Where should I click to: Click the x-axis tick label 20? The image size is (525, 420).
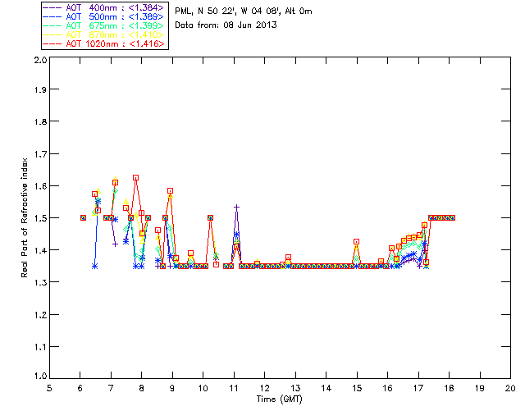point(510,388)
